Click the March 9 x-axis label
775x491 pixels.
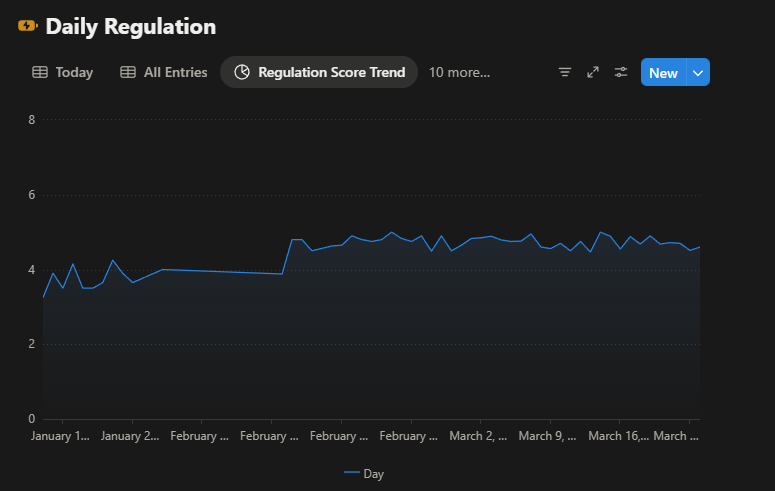[547, 436]
